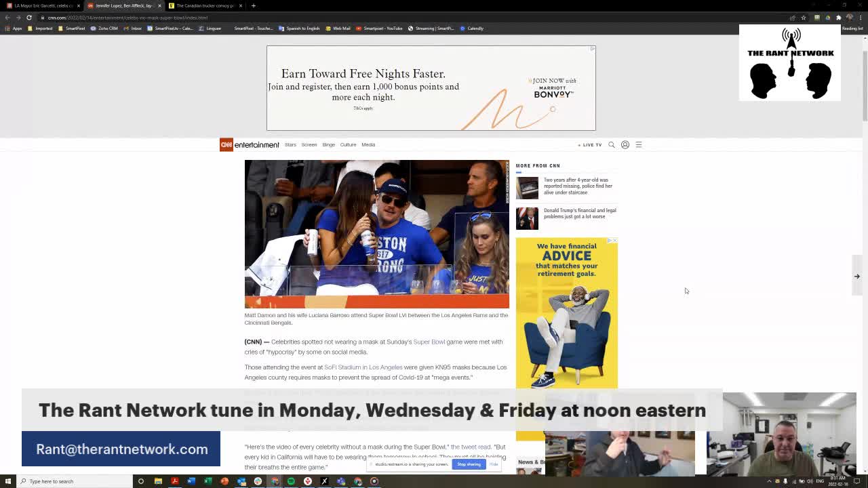The width and height of the screenshot is (868, 488).
Task: Switch to the LA Mayor Eric Garcetti tab
Action: [43, 5]
